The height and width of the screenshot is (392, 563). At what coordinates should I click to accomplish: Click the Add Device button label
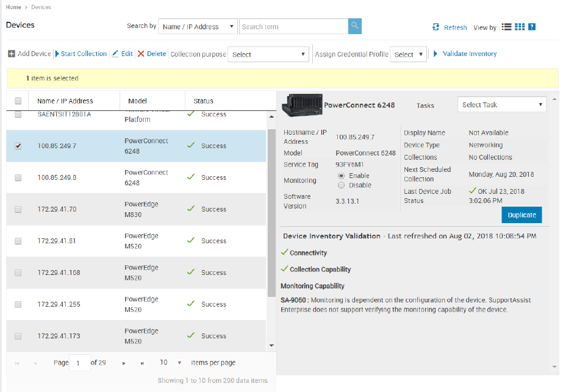[34, 54]
